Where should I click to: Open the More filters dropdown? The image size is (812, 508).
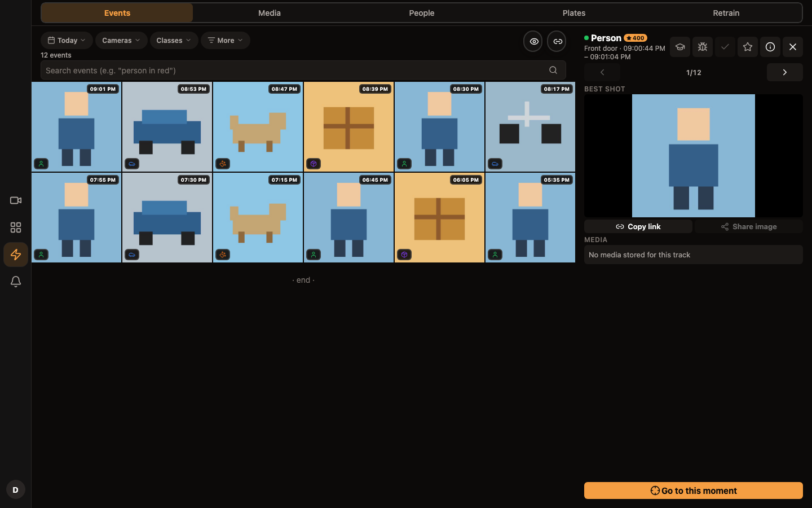(226, 40)
